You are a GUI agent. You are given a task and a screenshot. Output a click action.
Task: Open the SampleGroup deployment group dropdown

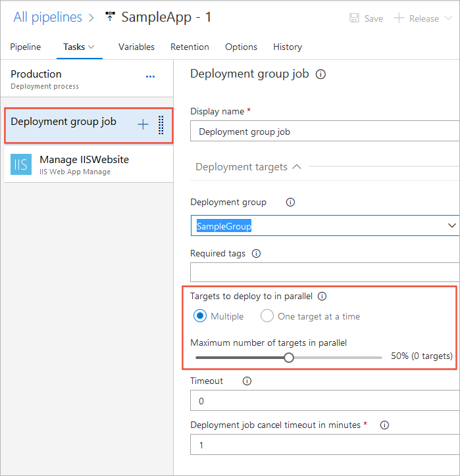click(451, 226)
